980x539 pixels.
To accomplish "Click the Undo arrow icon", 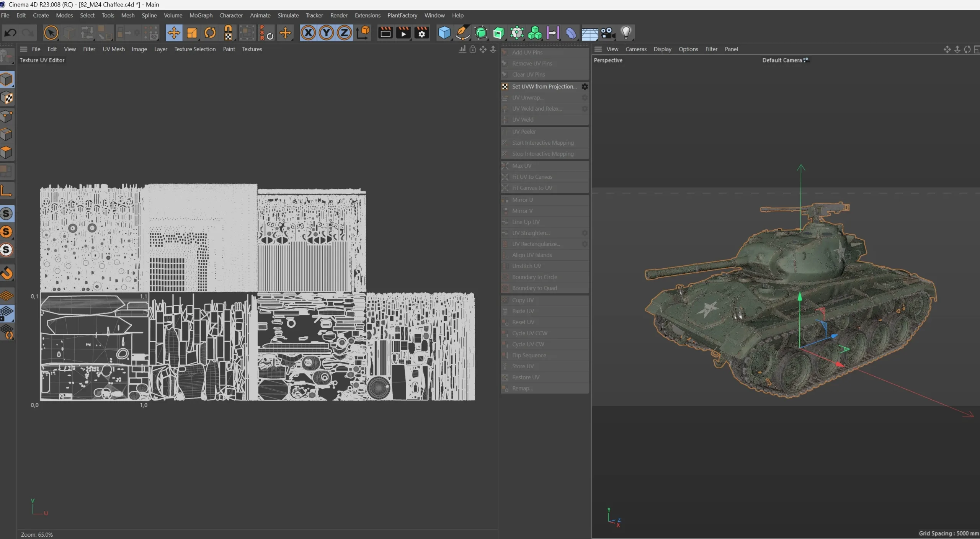I will point(10,33).
